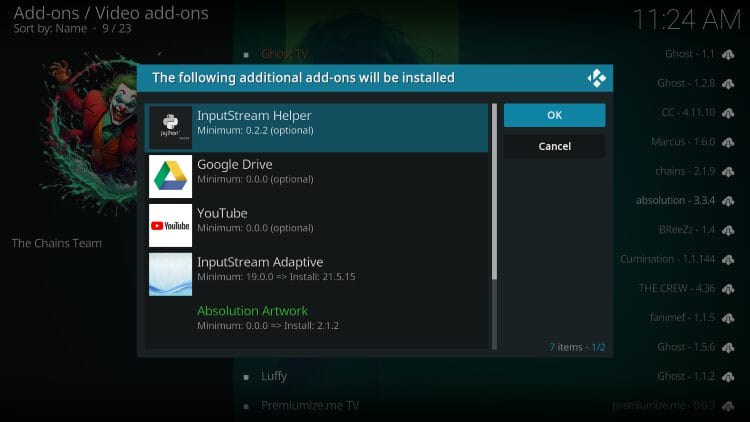The height and width of the screenshot is (422, 750).
Task: Select the InputStream Adaptive add-on row
Action: (317, 274)
